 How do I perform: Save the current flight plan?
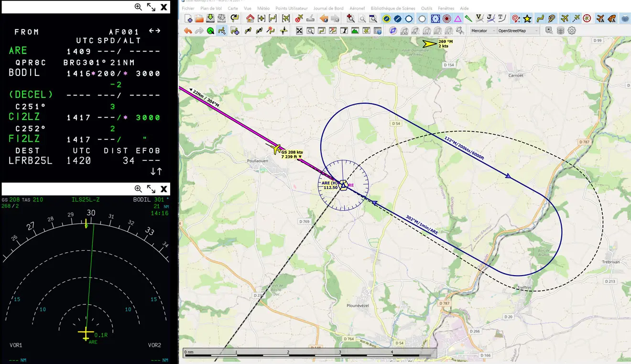[211, 18]
